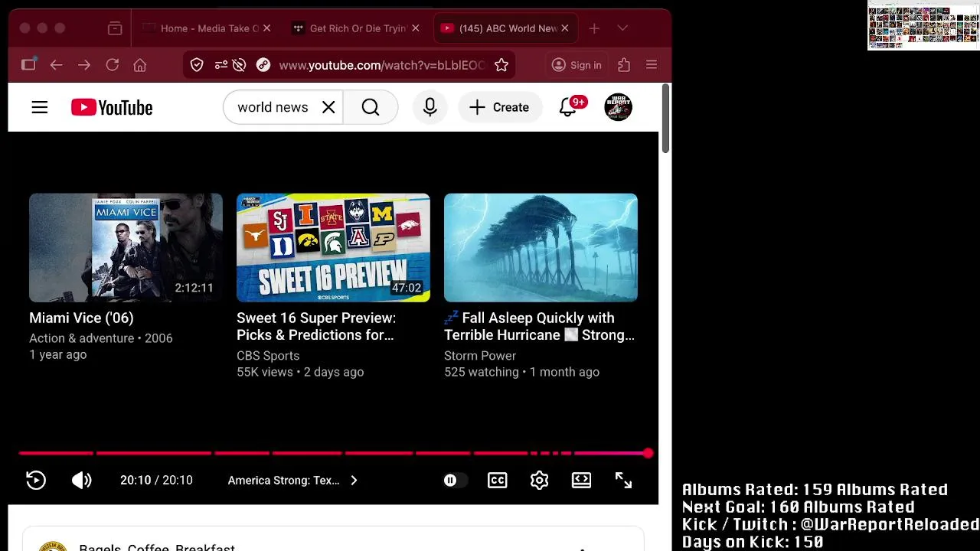Click the '20:10 / 20:10' time display
This screenshot has width=980, height=551.
[156, 480]
